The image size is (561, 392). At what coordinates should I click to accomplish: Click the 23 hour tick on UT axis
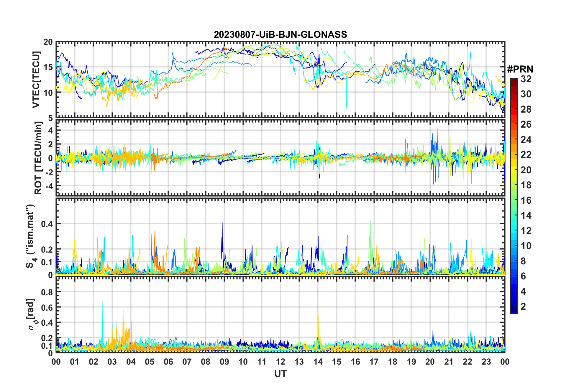[x=486, y=362]
